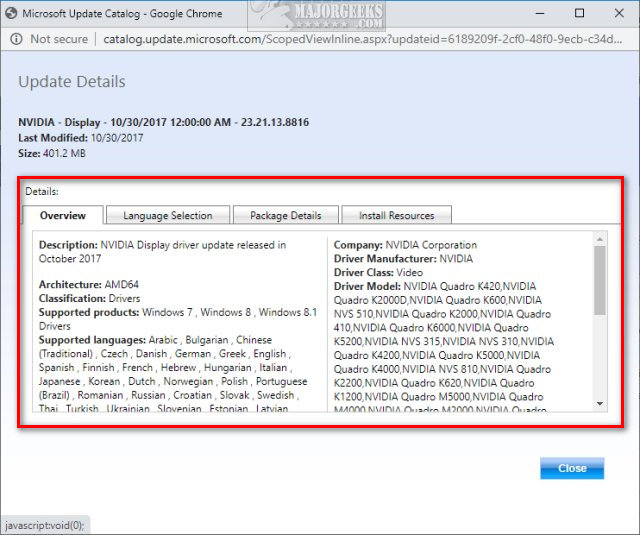This screenshot has width=640, height=535.
Task: Open the Language Selection tab
Action: point(168,215)
